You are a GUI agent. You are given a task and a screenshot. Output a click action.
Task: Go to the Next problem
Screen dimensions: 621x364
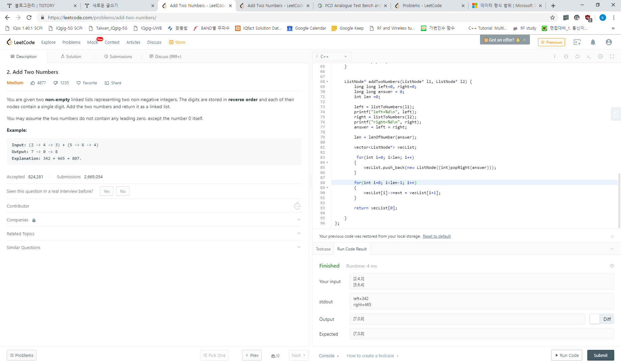tap(299, 355)
